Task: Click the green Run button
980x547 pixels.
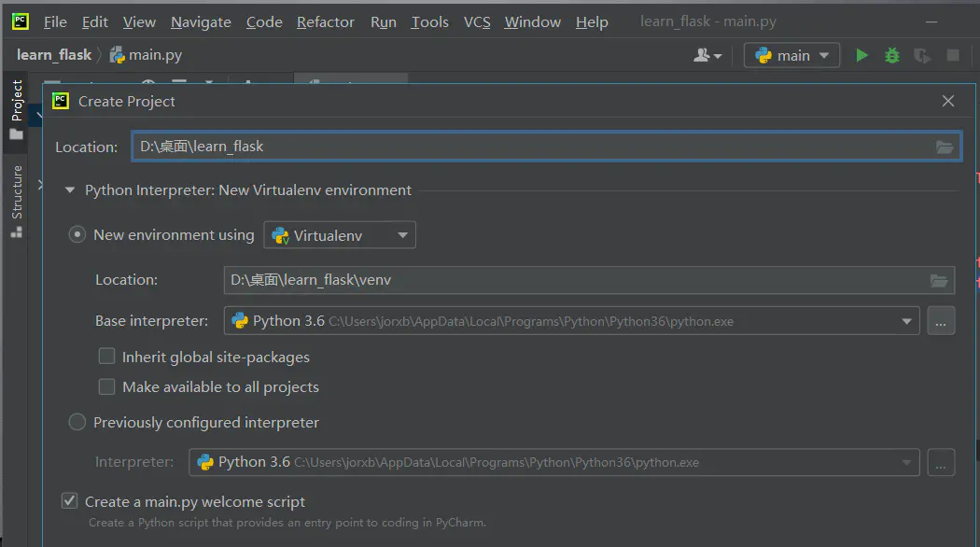Action: (x=861, y=56)
